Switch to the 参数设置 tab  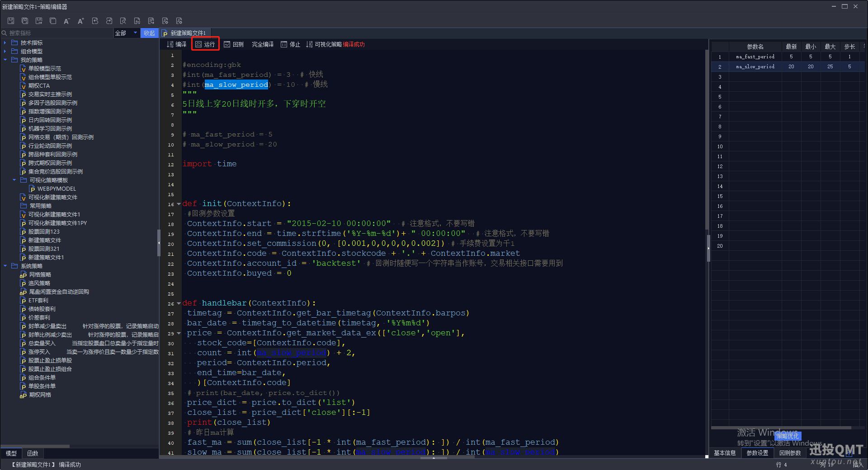click(x=757, y=453)
